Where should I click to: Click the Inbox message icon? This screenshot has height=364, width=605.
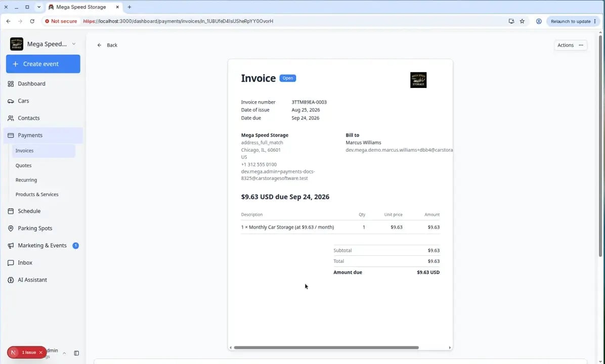(x=11, y=262)
